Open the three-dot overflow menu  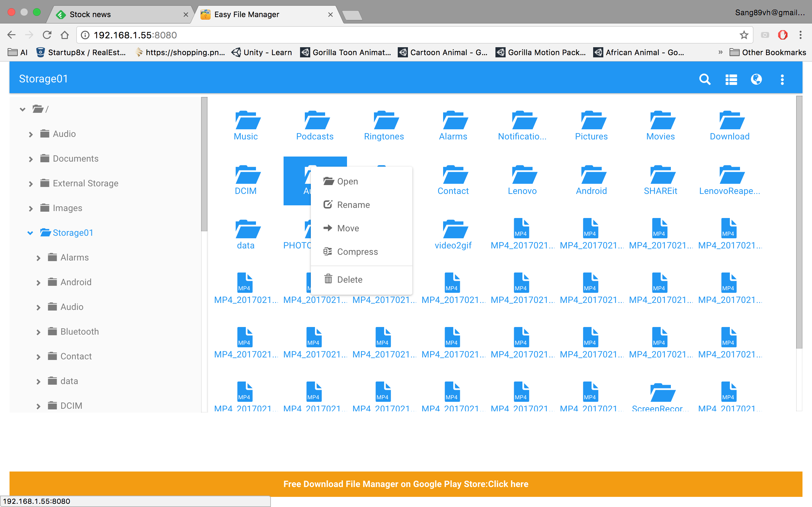click(782, 80)
